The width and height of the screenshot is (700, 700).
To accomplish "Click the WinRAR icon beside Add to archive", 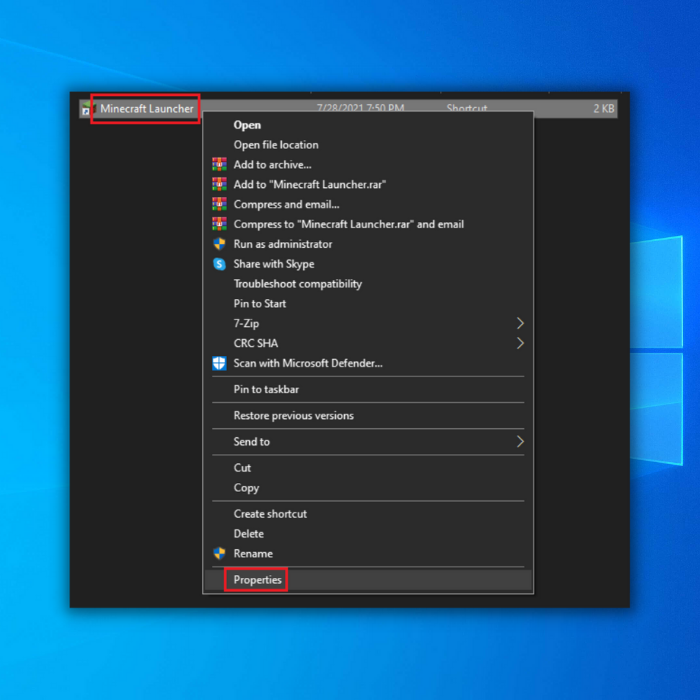I will 219,165.
